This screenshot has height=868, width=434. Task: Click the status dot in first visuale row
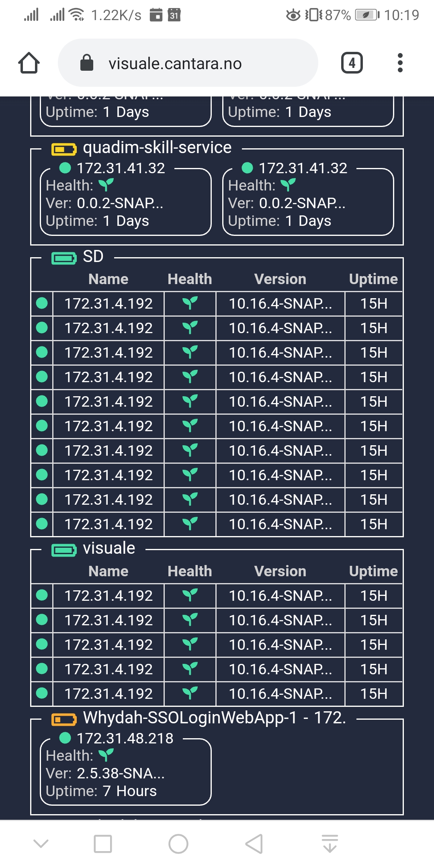(x=42, y=596)
